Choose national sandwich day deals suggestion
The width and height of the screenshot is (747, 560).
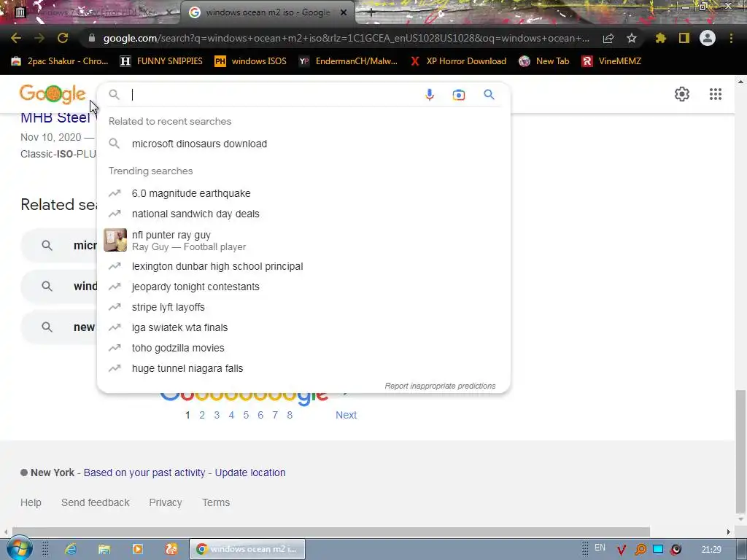(303, 214)
